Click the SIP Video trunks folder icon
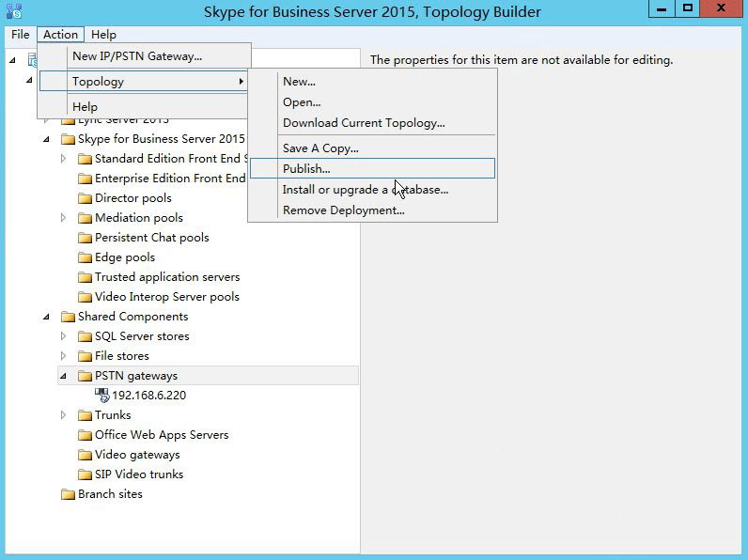This screenshot has height=560, width=748. point(85,474)
